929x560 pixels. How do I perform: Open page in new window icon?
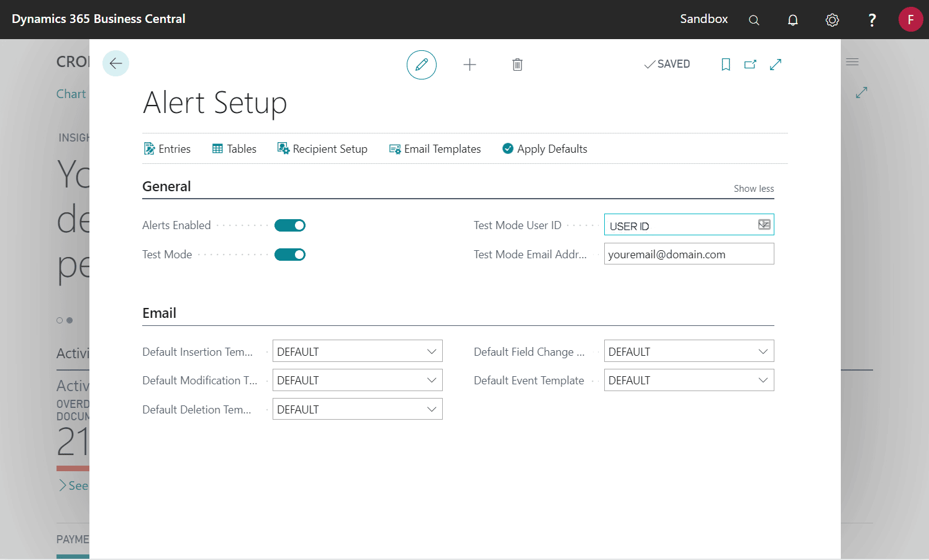[750, 65]
